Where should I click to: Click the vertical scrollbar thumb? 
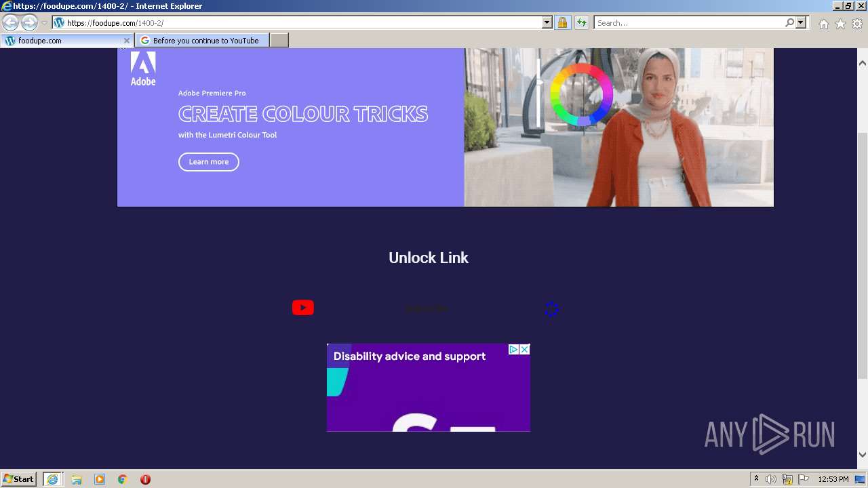(x=863, y=256)
